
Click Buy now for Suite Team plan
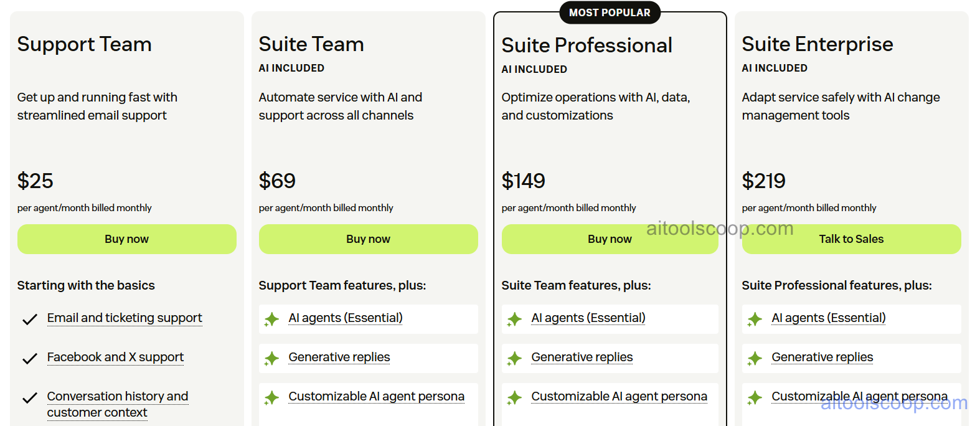tap(368, 239)
